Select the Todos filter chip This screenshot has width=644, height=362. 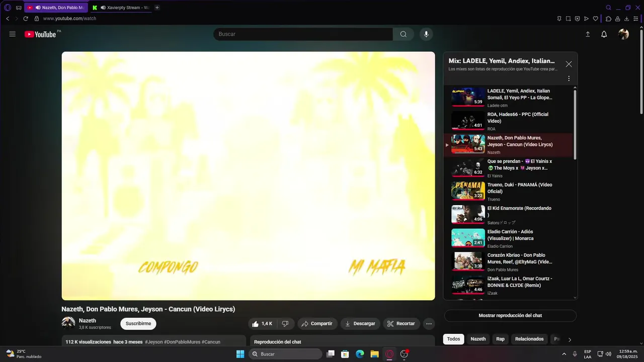[x=453, y=339]
